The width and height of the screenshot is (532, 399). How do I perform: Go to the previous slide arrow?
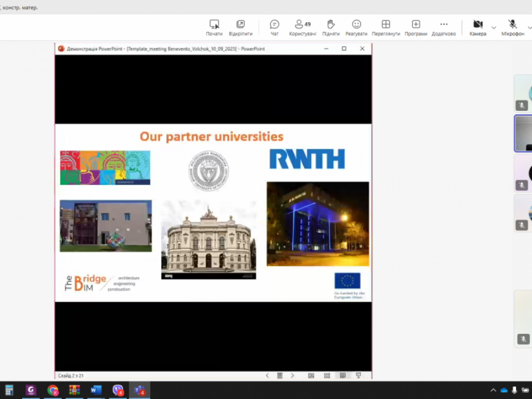pos(267,376)
